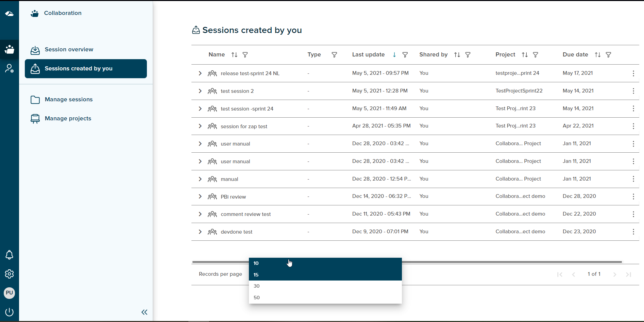Open settings using the gear icon
The image size is (644, 322).
pyautogui.click(x=9, y=274)
